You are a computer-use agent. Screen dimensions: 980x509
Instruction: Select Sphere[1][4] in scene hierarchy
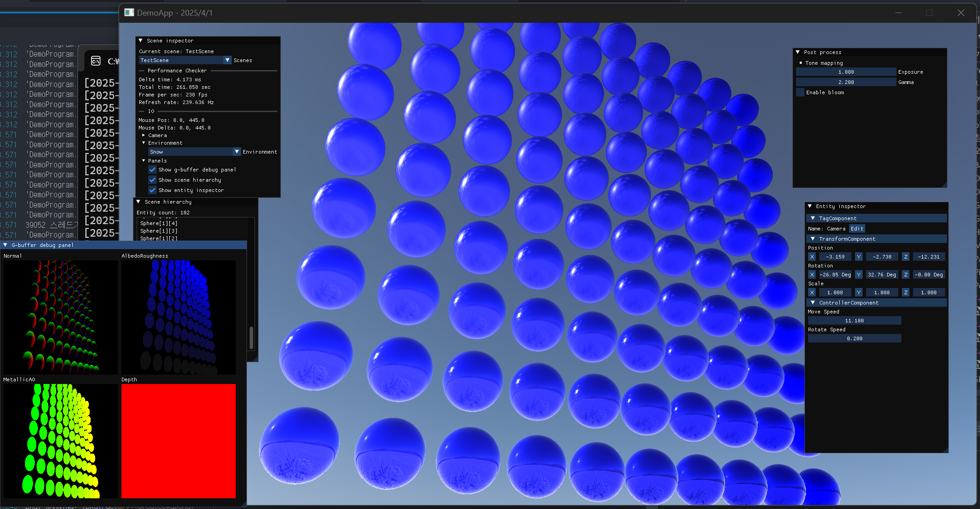pos(159,223)
